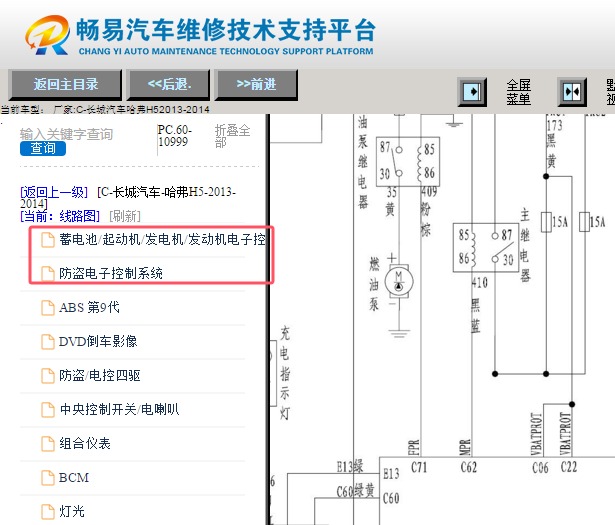
Task: Click the C71 connector pin label
Action: [418, 467]
